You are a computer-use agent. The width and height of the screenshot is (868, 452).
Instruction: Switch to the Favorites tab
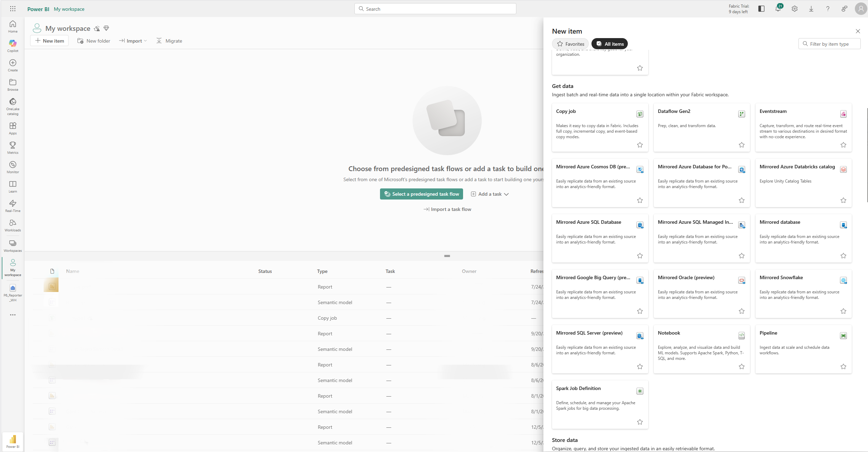tap(570, 44)
